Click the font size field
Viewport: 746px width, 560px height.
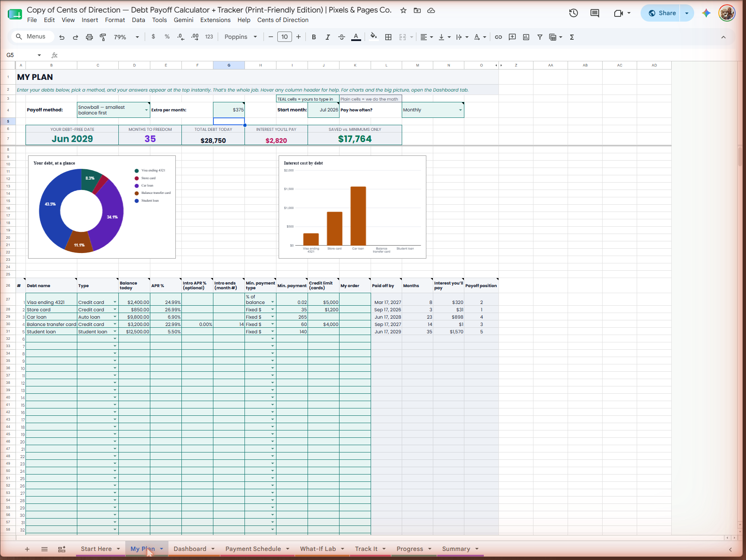click(x=285, y=37)
